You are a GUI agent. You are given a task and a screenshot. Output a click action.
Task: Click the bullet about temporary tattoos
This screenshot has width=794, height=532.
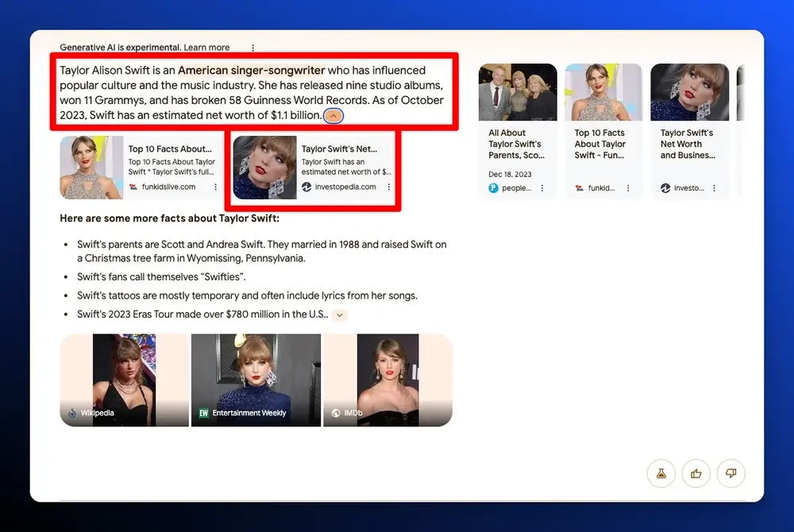pyautogui.click(x=247, y=295)
